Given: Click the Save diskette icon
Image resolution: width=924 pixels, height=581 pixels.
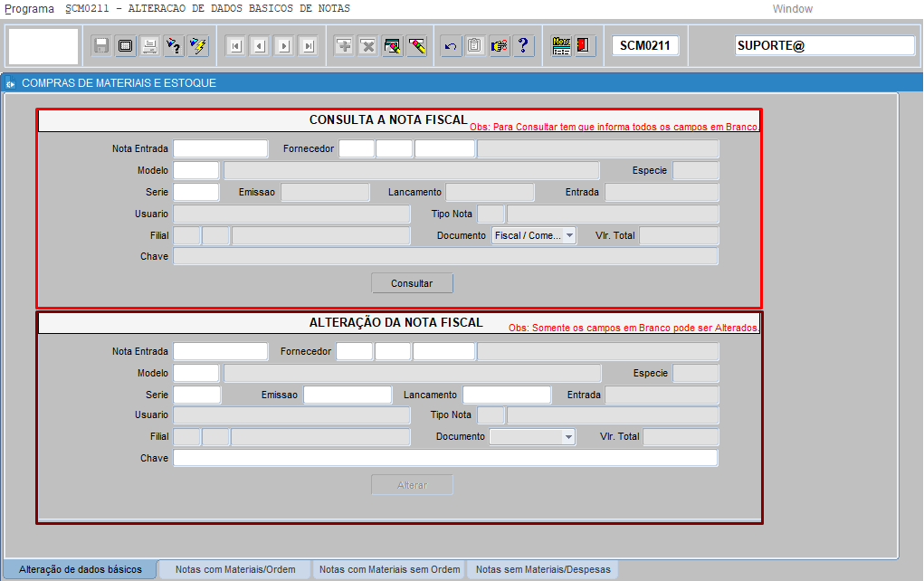Looking at the screenshot, I should [x=101, y=46].
